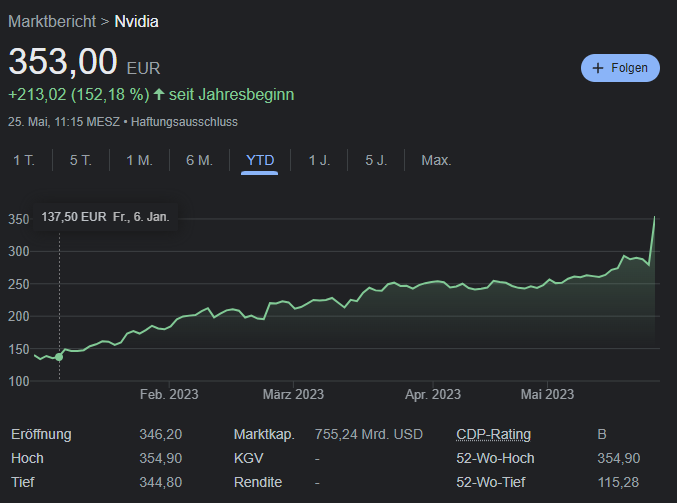Click the green upward trend arrow
Viewport: 677px width, 503px height.
(x=158, y=94)
